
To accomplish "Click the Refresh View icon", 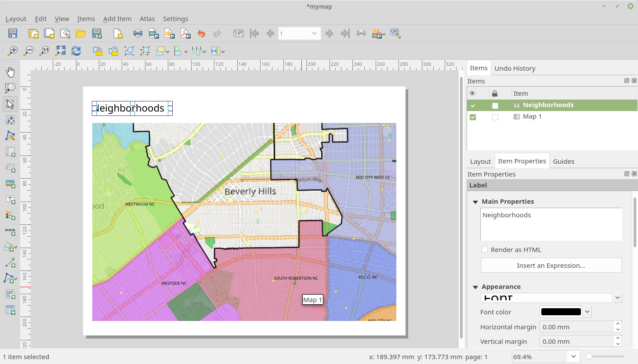I will tap(76, 51).
